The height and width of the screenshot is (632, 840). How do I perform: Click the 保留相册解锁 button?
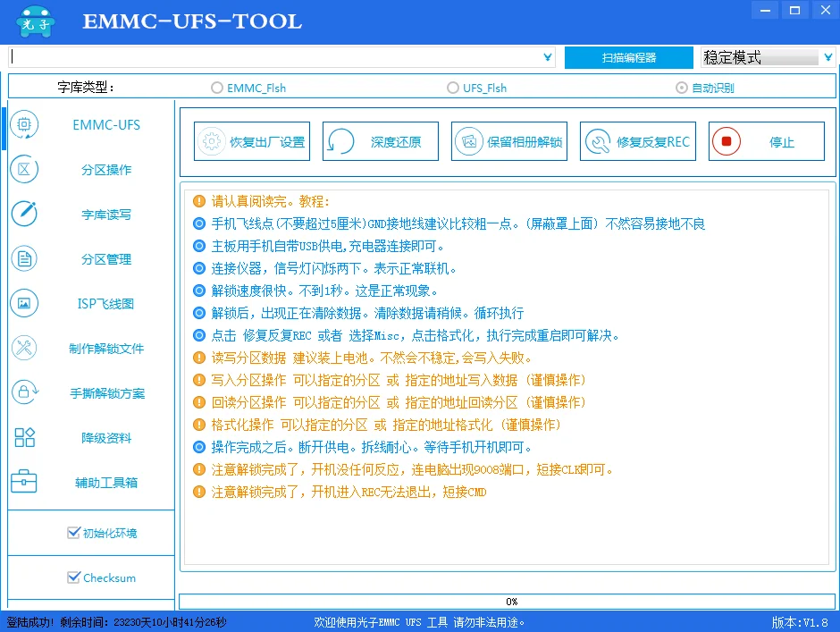click(509, 141)
